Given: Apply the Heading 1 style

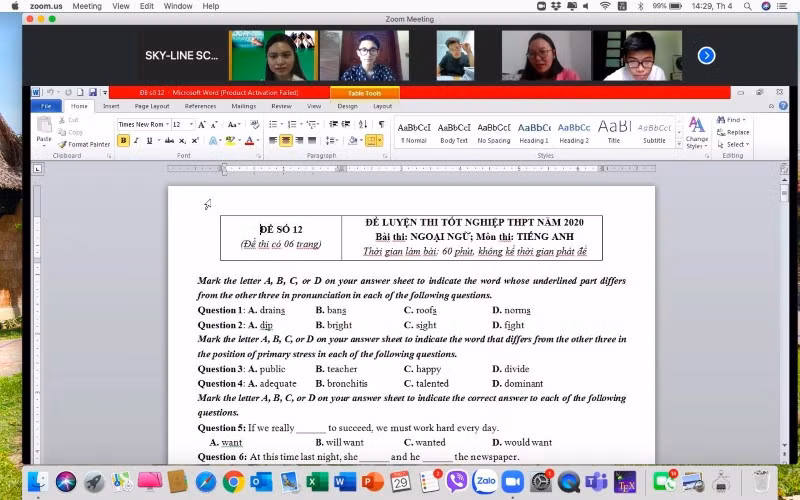Looking at the screenshot, I should point(534,131).
